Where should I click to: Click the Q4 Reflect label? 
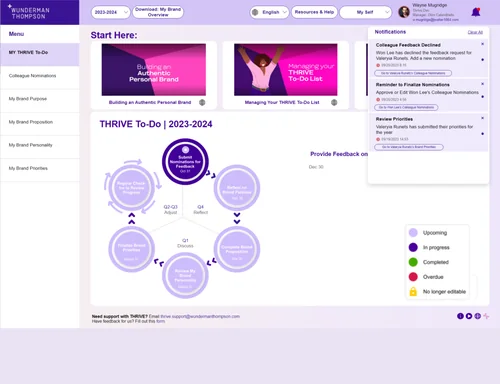[x=200, y=209]
